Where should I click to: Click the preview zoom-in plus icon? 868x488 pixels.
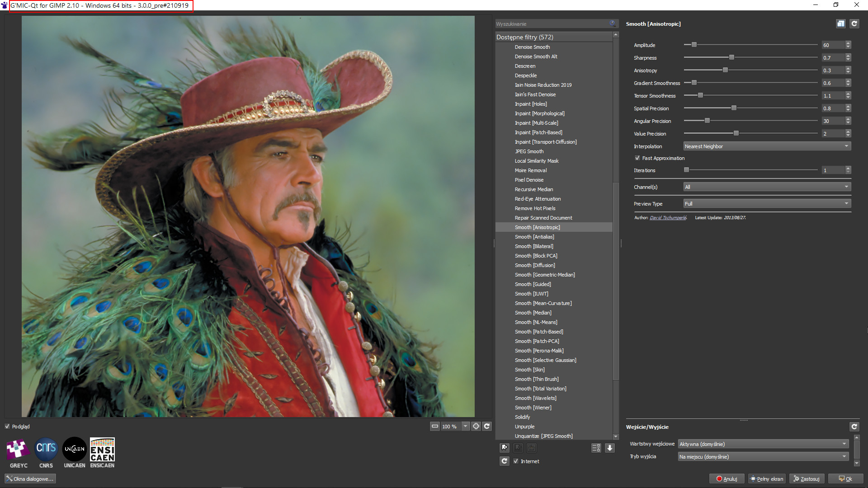[x=476, y=426]
